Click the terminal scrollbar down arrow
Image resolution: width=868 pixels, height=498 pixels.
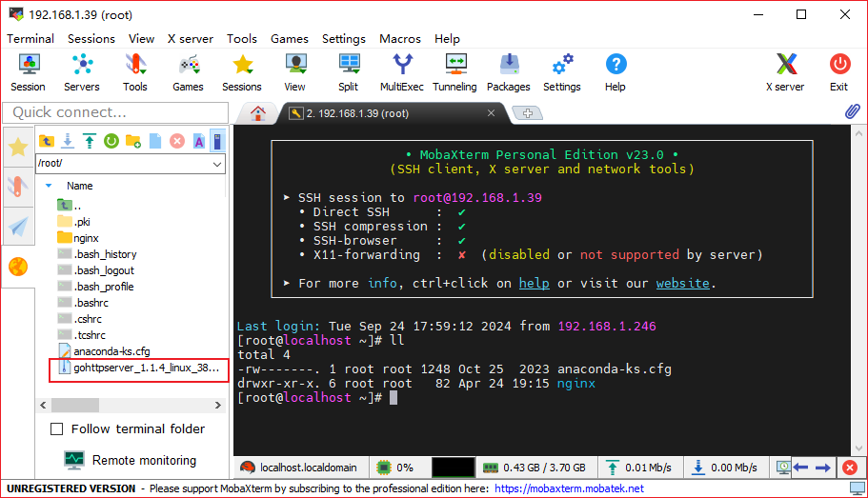pyautogui.click(x=858, y=448)
